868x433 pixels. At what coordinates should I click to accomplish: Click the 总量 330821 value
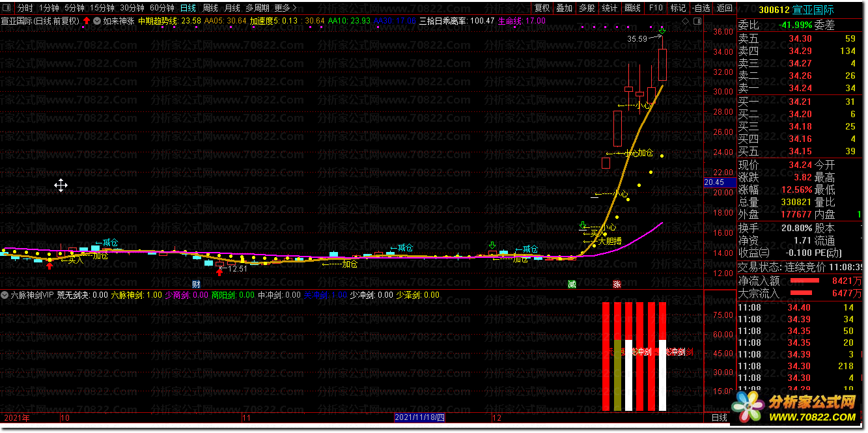[796, 203]
